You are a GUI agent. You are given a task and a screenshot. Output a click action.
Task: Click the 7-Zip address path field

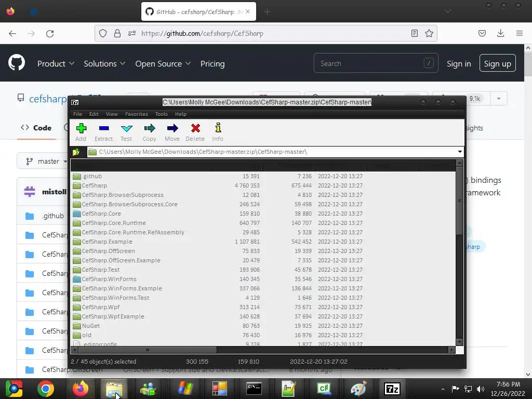(271, 152)
